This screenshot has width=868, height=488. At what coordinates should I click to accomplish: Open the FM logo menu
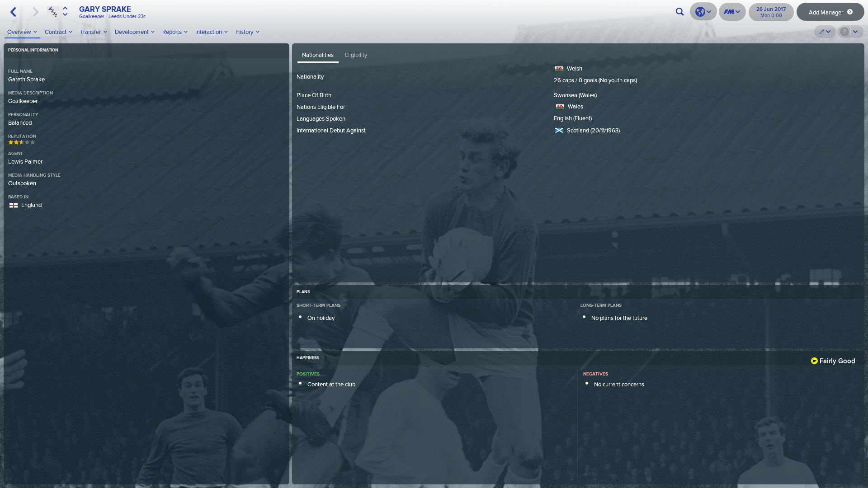(x=732, y=12)
